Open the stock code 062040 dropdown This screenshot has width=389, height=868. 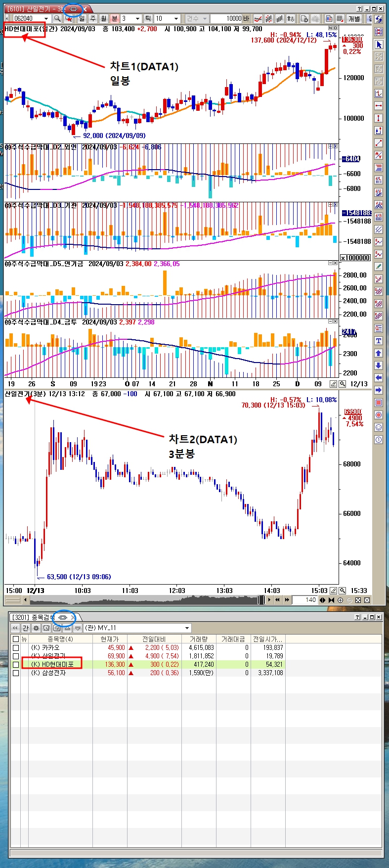(46, 19)
